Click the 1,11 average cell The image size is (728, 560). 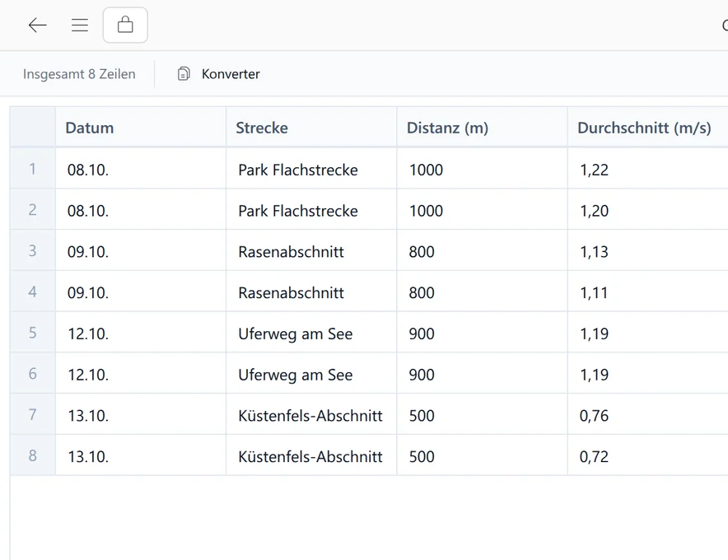(x=648, y=292)
